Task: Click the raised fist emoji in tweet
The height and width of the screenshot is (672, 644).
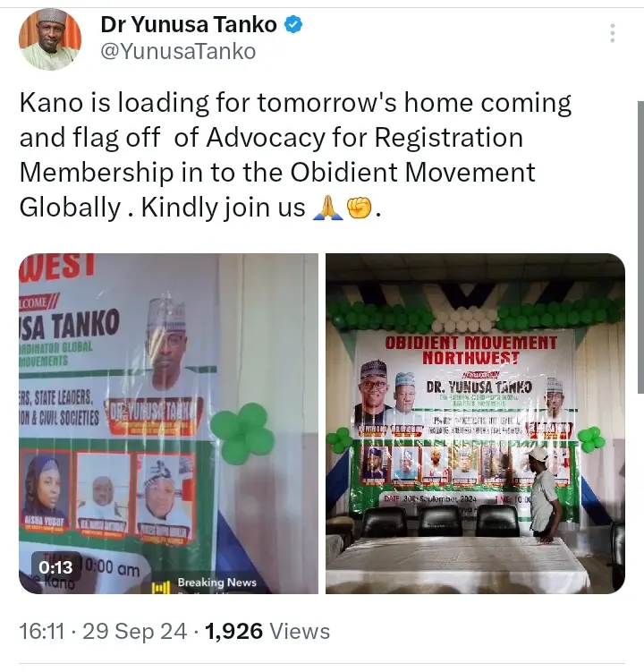Action: pos(358,208)
